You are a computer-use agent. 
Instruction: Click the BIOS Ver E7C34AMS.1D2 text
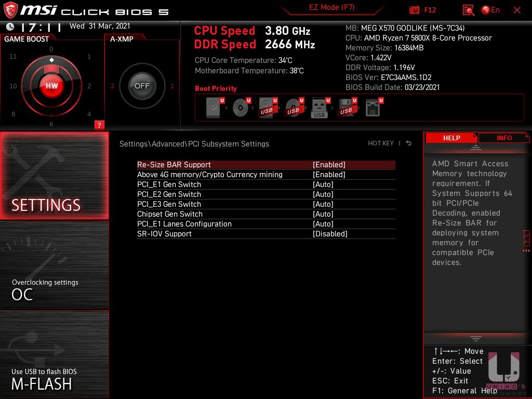(x=388, y=77)
